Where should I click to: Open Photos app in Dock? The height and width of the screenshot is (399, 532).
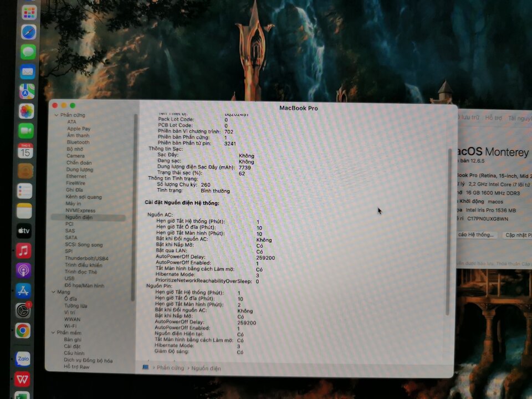(27, 111)
